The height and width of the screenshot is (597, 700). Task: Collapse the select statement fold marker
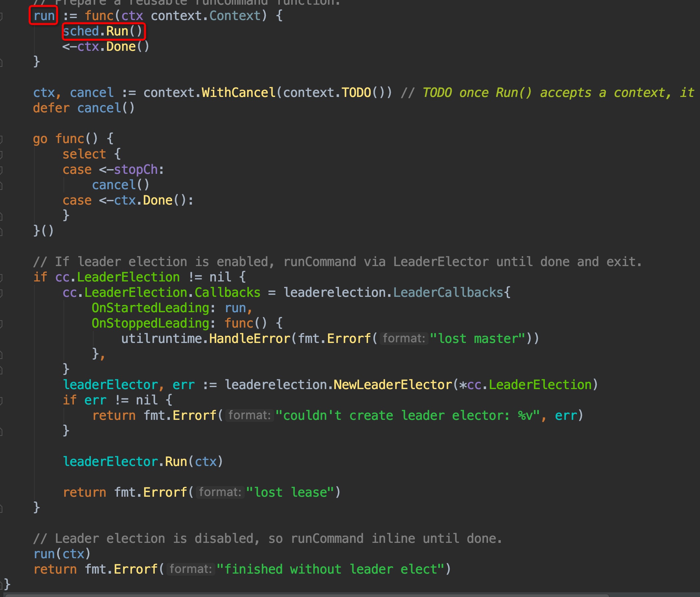pyautogui.click(x=1, y=154)
